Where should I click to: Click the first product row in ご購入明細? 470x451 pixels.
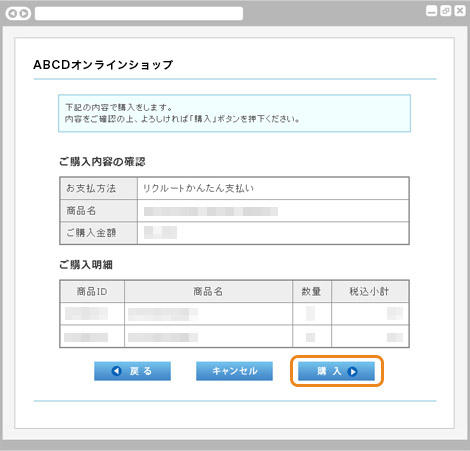234,314
